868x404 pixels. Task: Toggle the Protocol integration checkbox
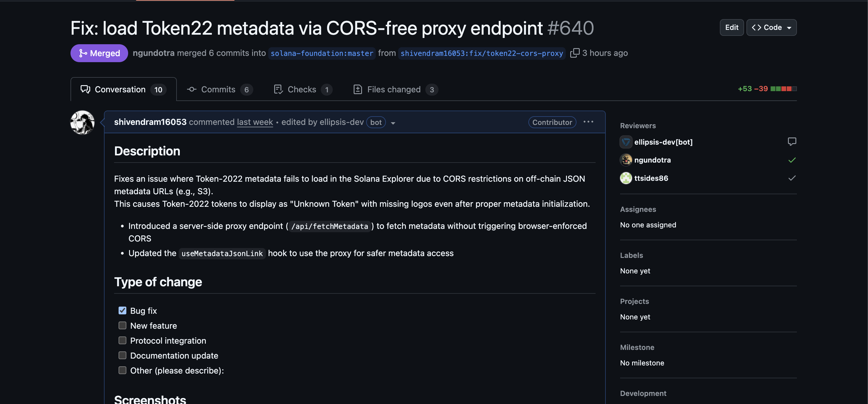122,341
